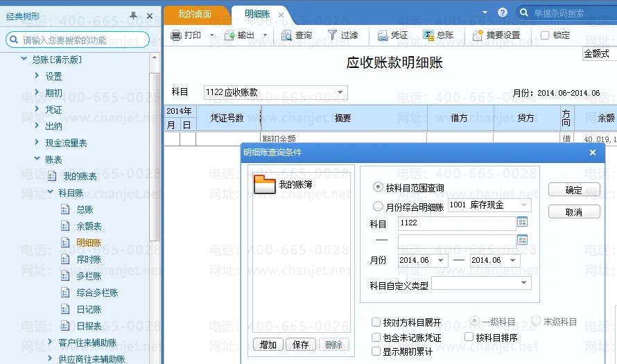
Task: Select 月份综合明细账 radio button
Action: (x=378, y=206)
